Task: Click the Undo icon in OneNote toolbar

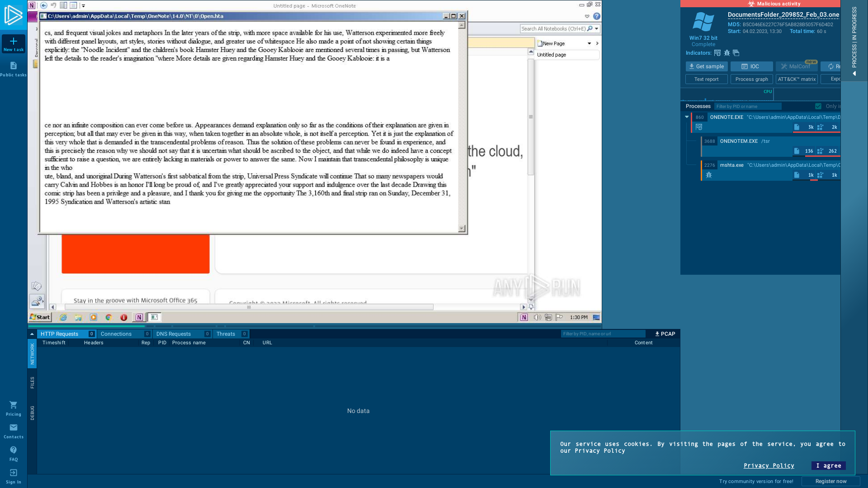Action: pyautogui.click(x=53, y=5)
